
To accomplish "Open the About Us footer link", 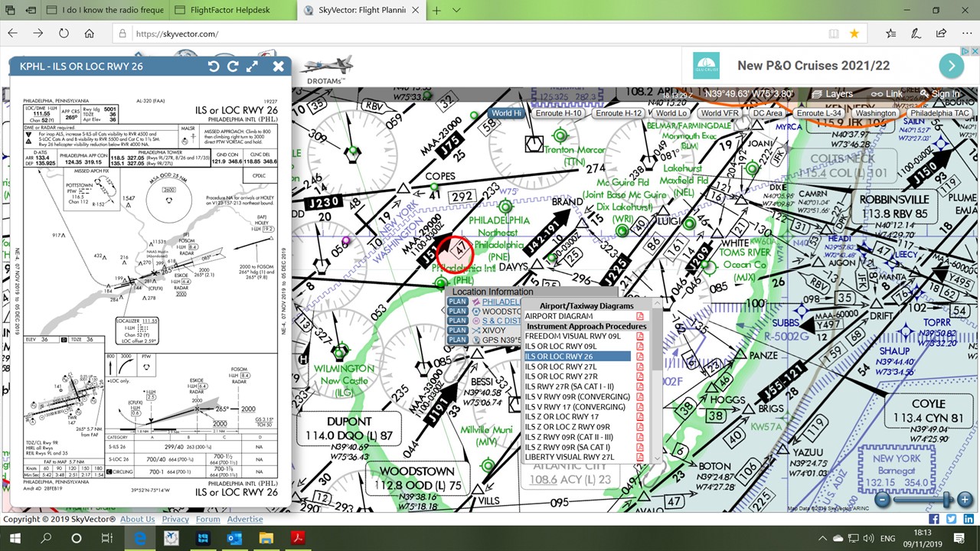I will point(137,519).
